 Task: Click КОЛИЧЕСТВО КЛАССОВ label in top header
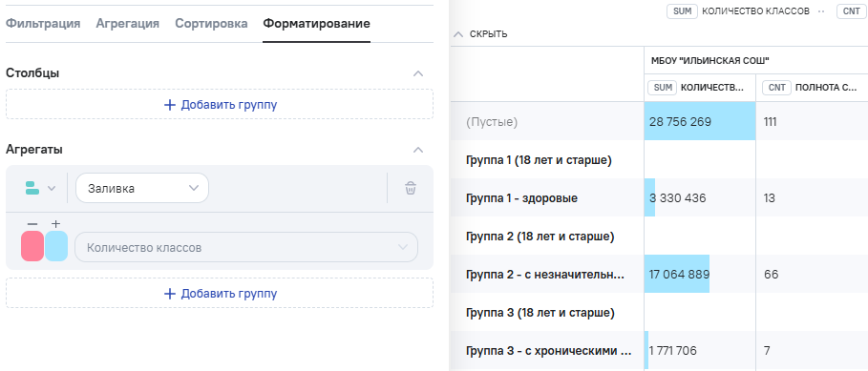755,11
